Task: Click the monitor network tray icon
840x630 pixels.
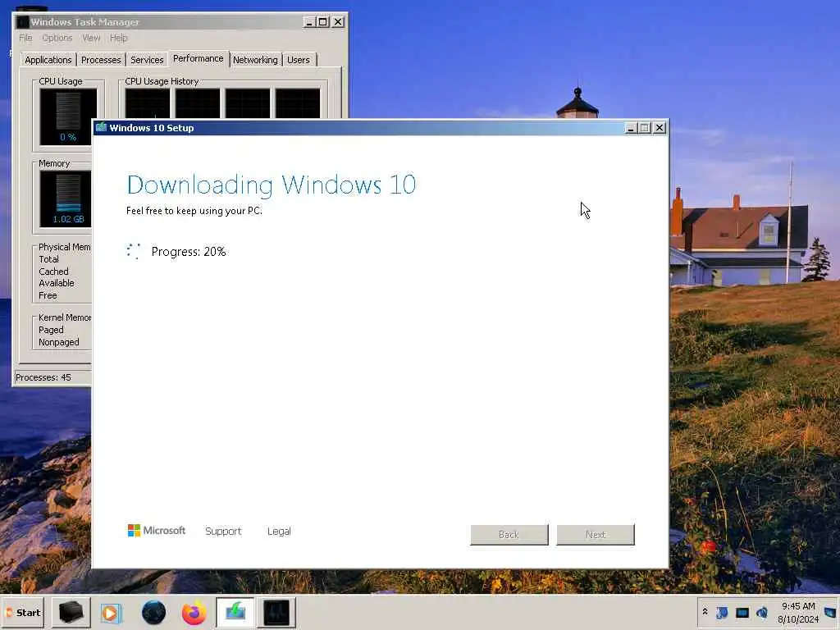Action: [742, 612]
